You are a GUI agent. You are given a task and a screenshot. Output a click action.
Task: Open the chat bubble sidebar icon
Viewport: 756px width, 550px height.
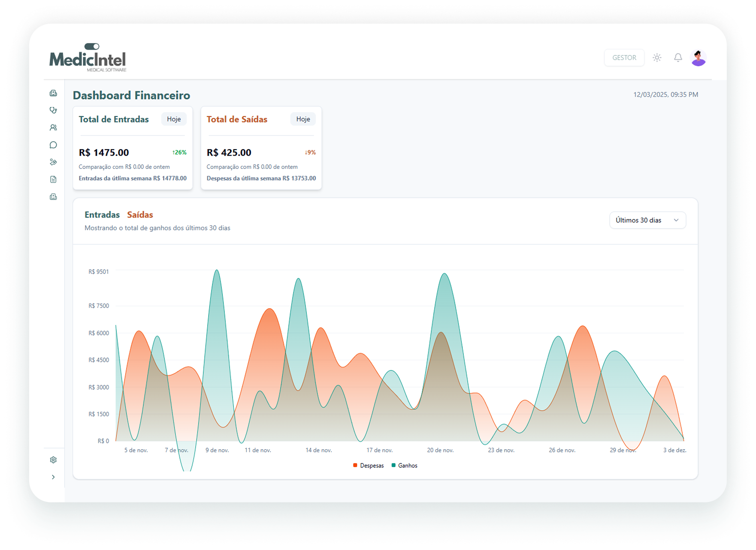pos(53,145)
